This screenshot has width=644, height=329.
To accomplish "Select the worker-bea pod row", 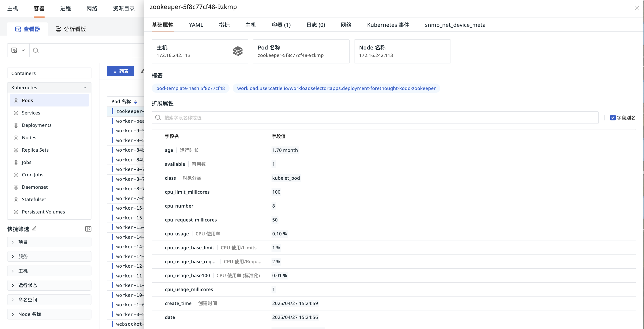I will coord(125,121).
